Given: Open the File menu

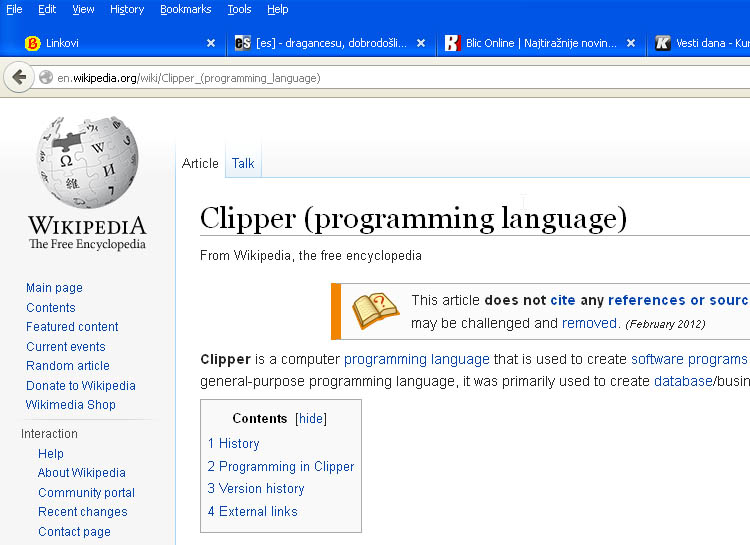Looking at the screenshot, I should [x=14, y=9].
